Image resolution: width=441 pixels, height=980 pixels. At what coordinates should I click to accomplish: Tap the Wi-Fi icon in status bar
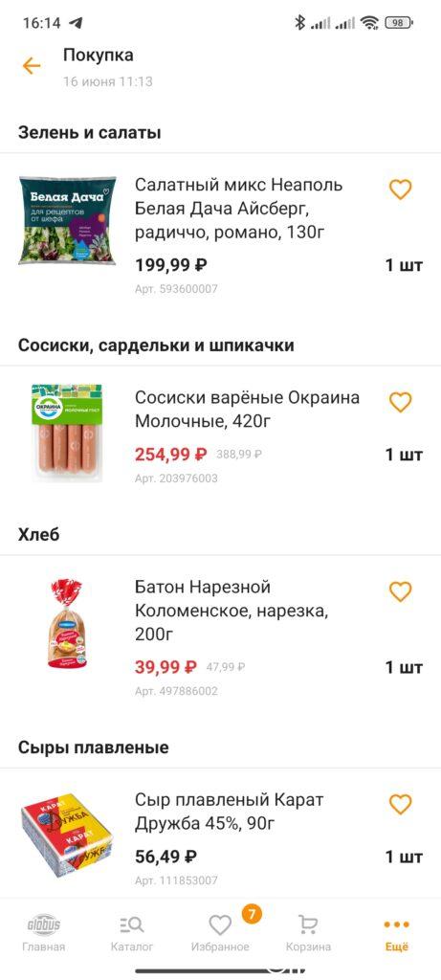pos(370,23)
